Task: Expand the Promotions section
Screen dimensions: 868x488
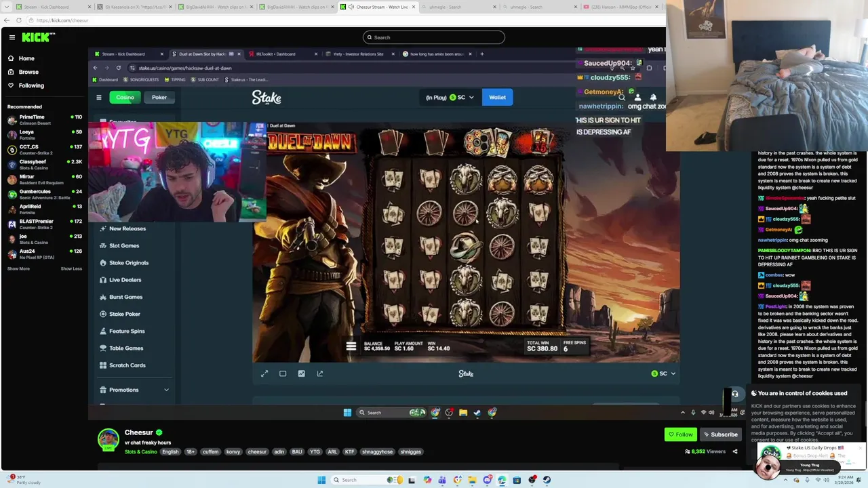Action: point(134,390)
